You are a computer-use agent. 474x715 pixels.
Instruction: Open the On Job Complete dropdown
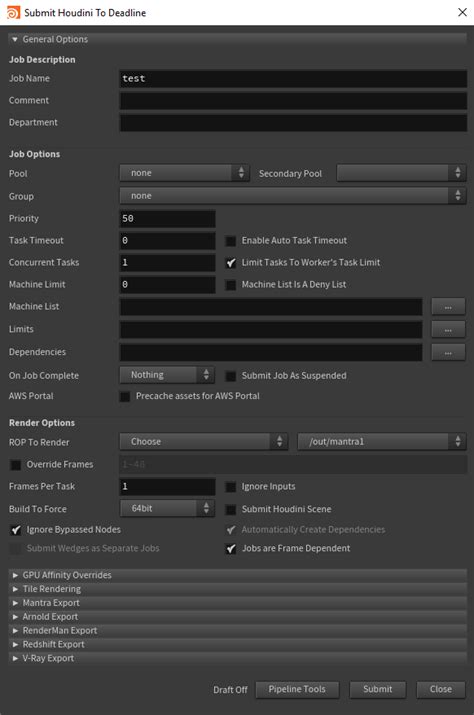[x=167, y=375]
